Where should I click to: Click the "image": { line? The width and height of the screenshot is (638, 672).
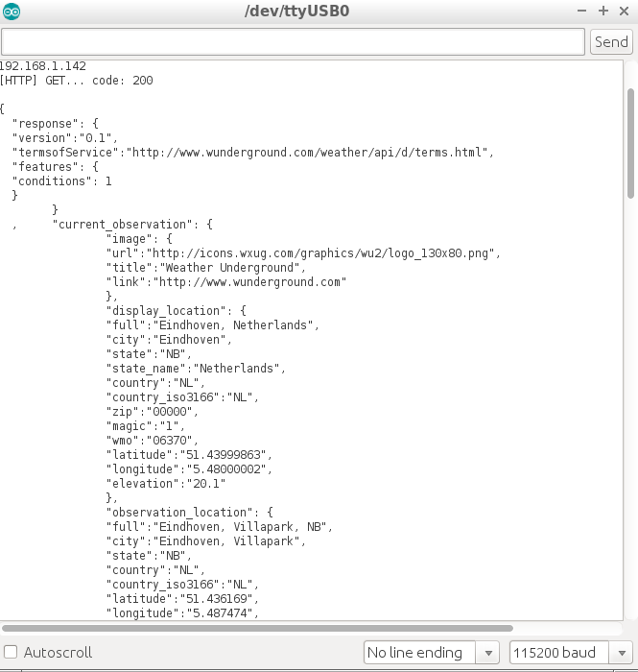click(139, 239)
